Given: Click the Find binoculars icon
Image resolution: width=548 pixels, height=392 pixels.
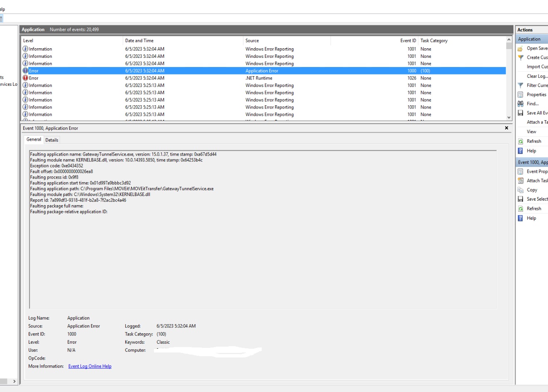Looking at the screenshot, I should [x=520, y=104].
